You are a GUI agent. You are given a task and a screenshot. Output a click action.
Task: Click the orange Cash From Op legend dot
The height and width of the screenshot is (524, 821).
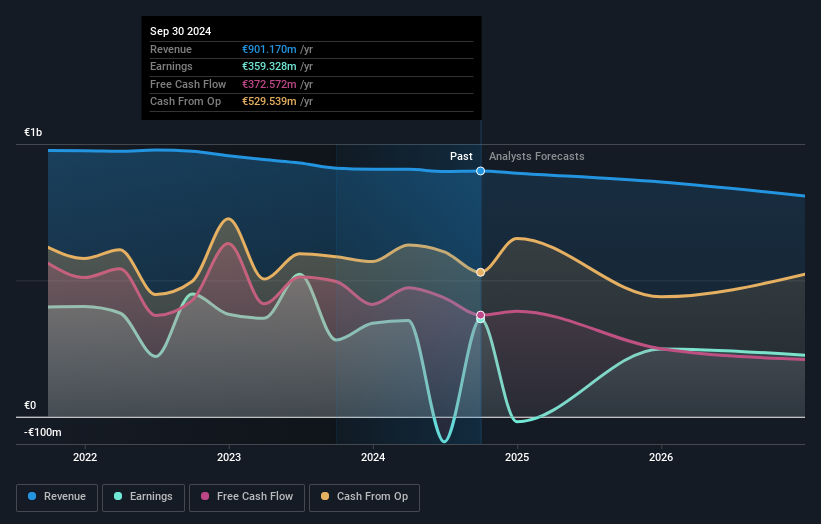tap(325, 496)
